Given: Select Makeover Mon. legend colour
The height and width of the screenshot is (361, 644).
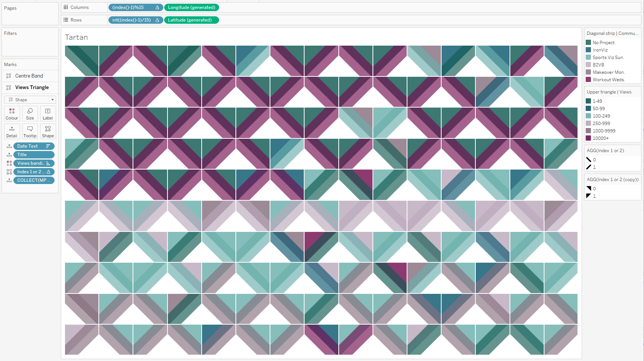Looking at the screenshot, I should pos(588,72).
